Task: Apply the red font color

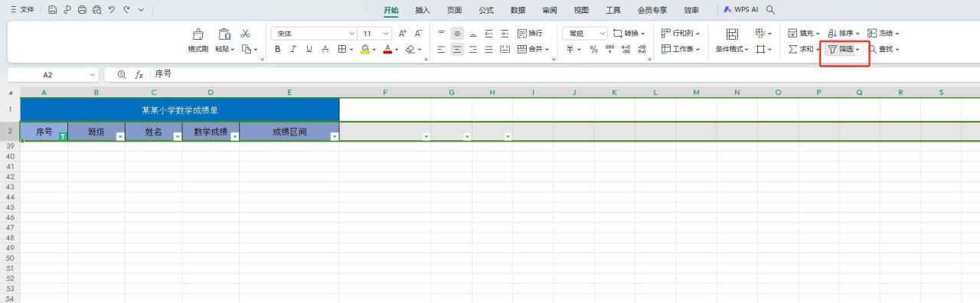Action: [x=387, y=49]
